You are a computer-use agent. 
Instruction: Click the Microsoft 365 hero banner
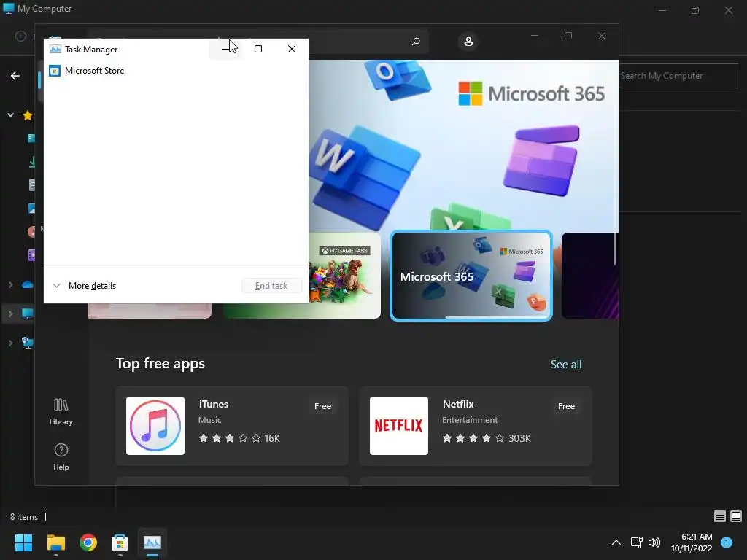pos(463,145)
